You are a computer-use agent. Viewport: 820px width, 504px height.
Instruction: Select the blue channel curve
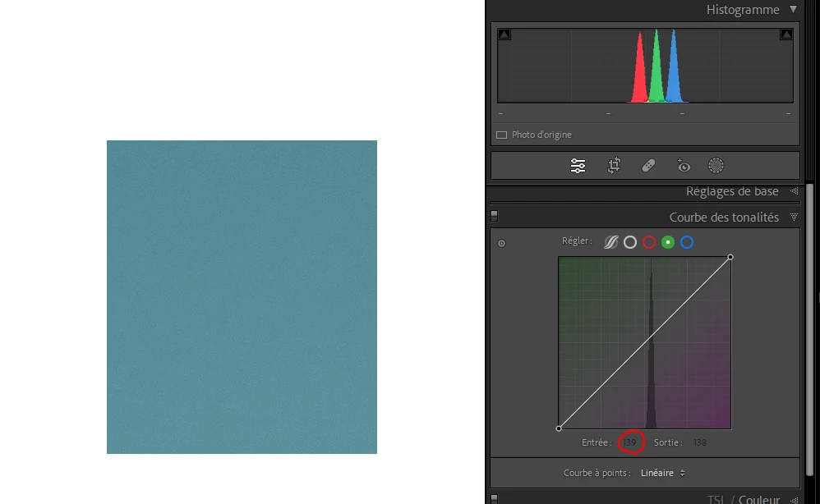coord(687,242)
